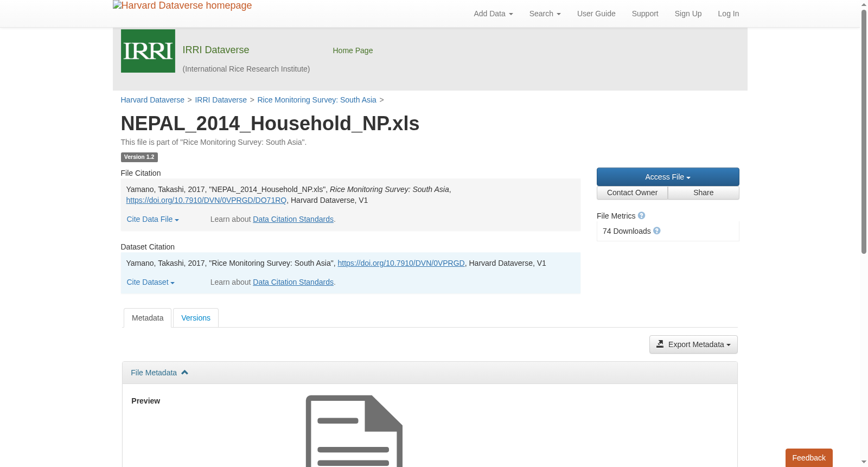Open Data Citation Standards link under File Citation
This screenshot has width=868, height=467.
293,219
